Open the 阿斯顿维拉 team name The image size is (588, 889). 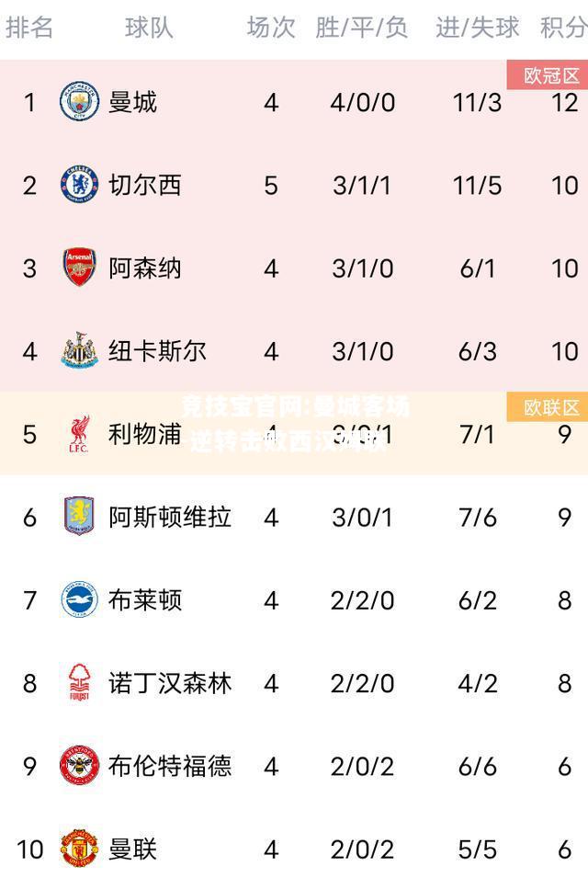[170, 517]
